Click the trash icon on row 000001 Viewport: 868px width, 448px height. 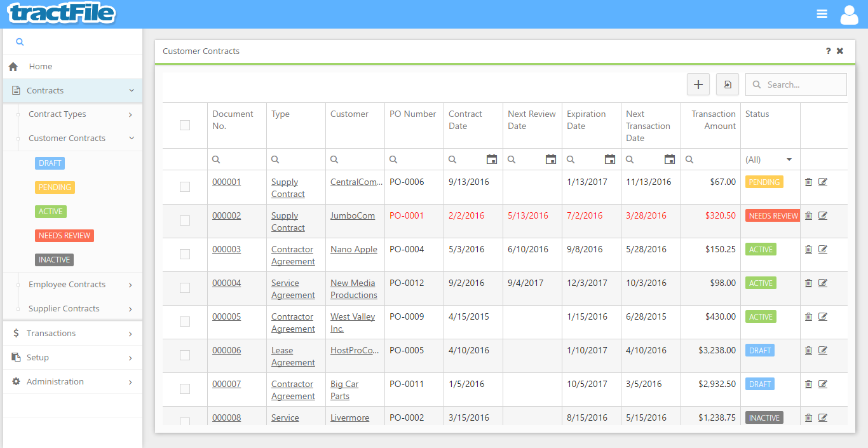pyautogui.click(x=808, y=182)
